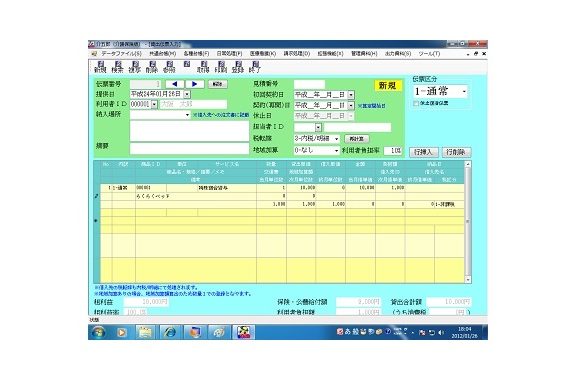
Task: Open the 請求処理 menu
Action: coord(297,54)
